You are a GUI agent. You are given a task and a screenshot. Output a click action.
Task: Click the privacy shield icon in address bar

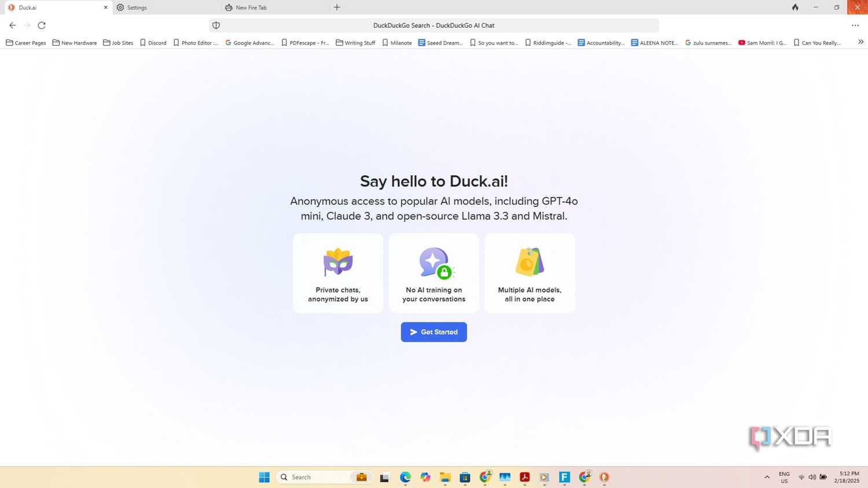[x=216, y=25]
